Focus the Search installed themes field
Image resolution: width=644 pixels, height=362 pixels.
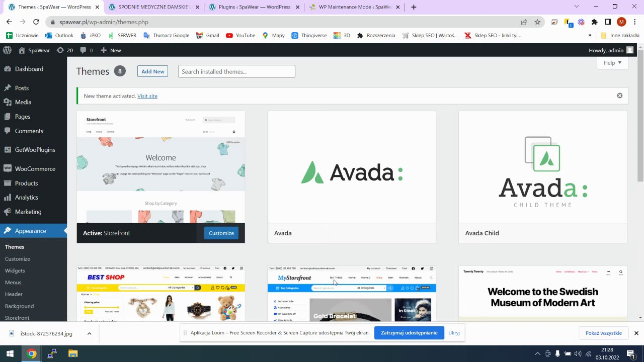point(236,71)
